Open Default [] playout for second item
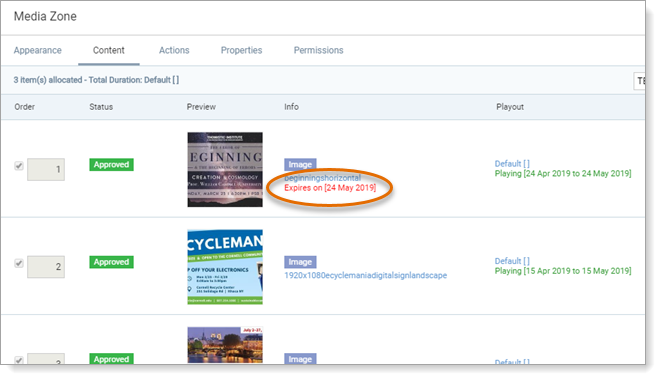Screen dimensions: 661x380 coord(512,261)
